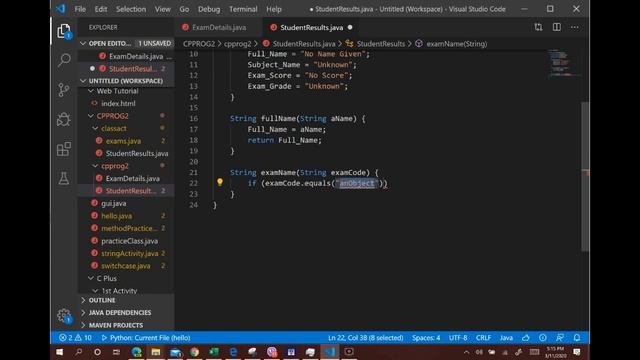The image size is (640, 360).
Task: Click the errors and warnings count in status bar
Action: pyautogui.click(x=76, y=338)
